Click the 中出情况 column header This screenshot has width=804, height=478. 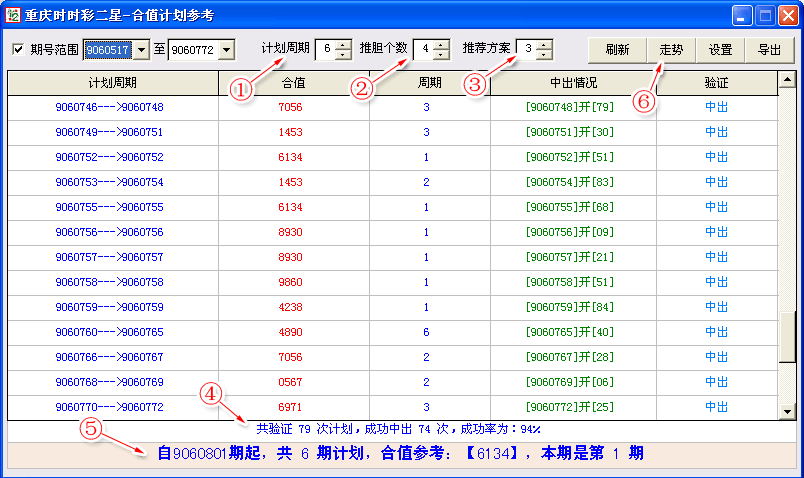point(573,83)
